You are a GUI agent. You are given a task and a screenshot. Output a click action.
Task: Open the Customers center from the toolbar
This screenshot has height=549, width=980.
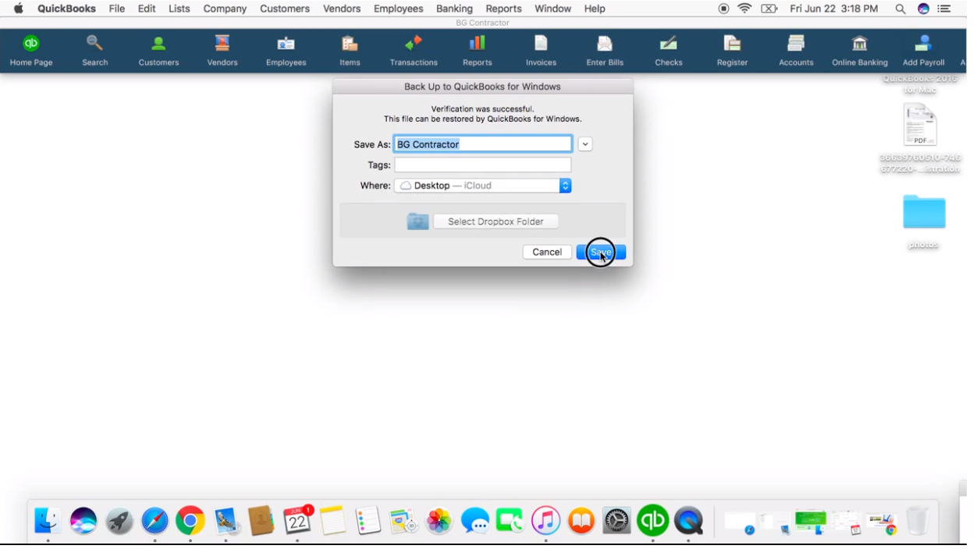click(x=158, y=51)
